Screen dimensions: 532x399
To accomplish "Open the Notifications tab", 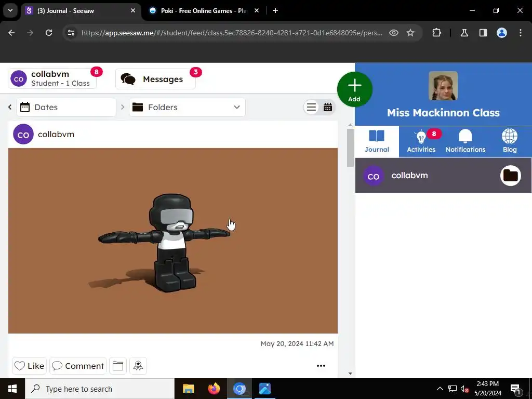I will (465, 142).
